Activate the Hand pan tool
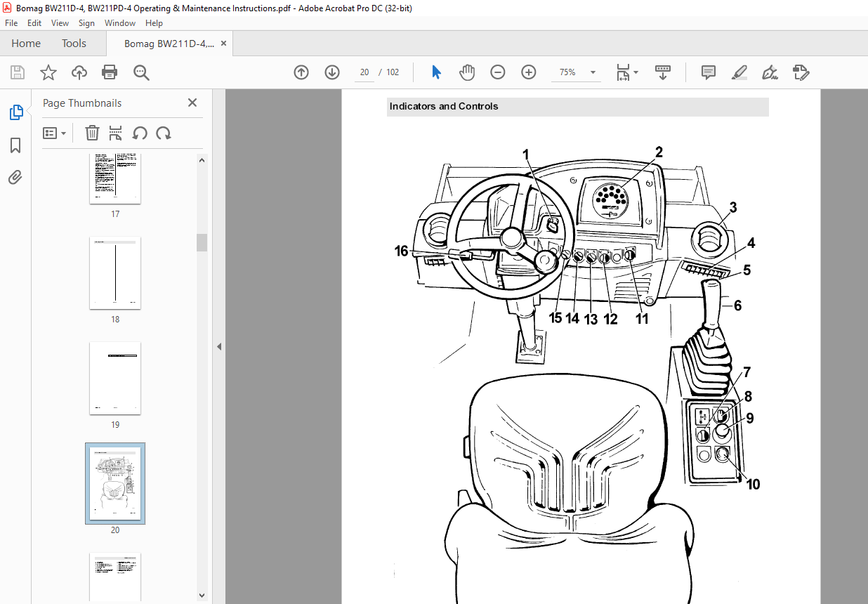 click(467, 72)
